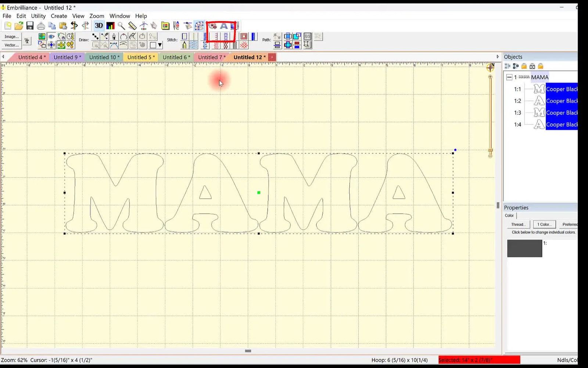Open a design with the folder icon
Screen dimensions: 588x368
pyautogui.click(x=19, y=25)
